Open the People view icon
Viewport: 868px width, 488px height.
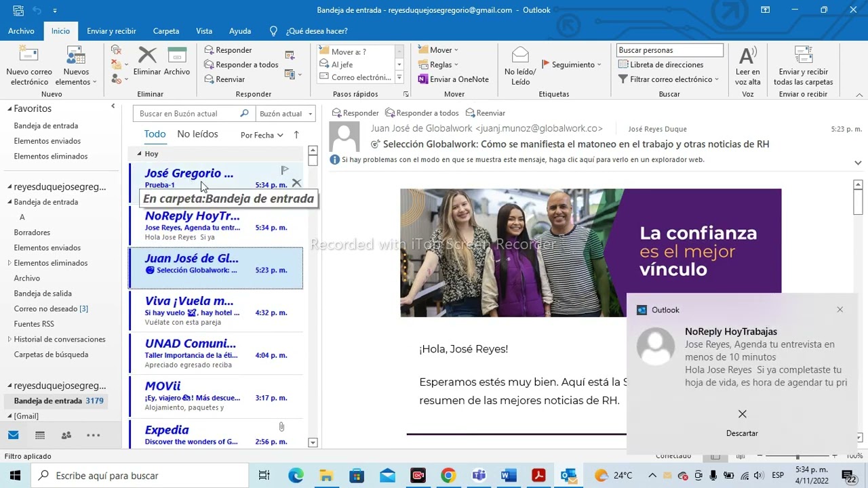point(66,435)
